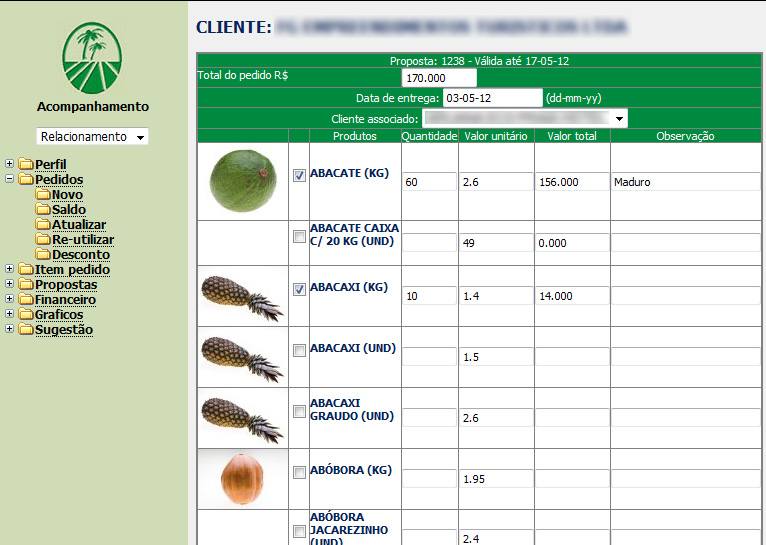Click the Pedidos link
Image resolution: width=766 pixels, height=545 pixels.
(x=59, y=180)
